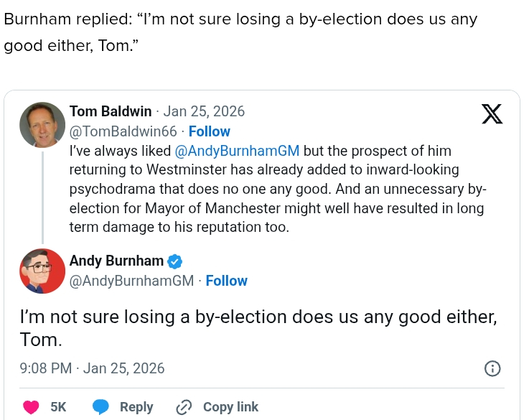Screen dimensions: 529x420
Task: Click the 9:08 PM · Jan 25, 2026 timestamp
Action: point(93,368)
